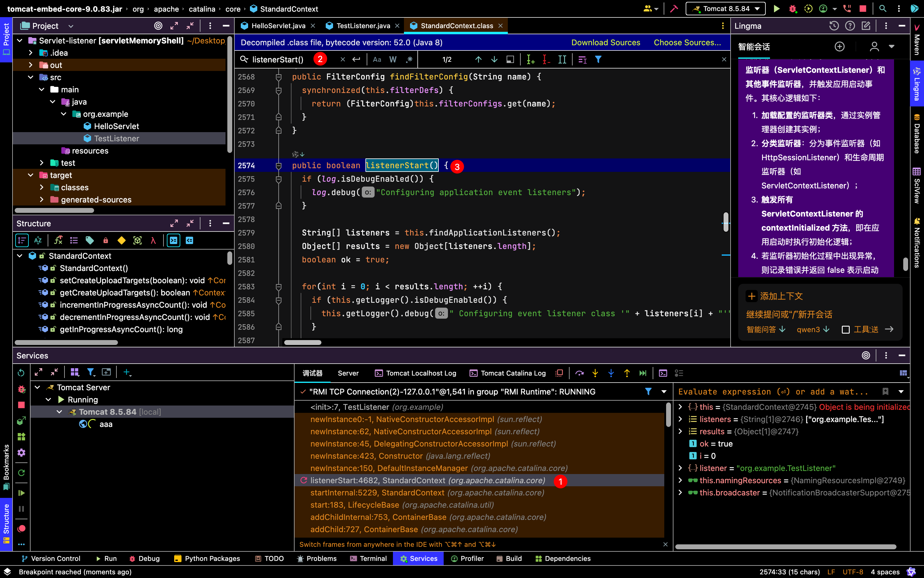
Task: Open Lingma chat history
Action: click(x=834, y=26)
